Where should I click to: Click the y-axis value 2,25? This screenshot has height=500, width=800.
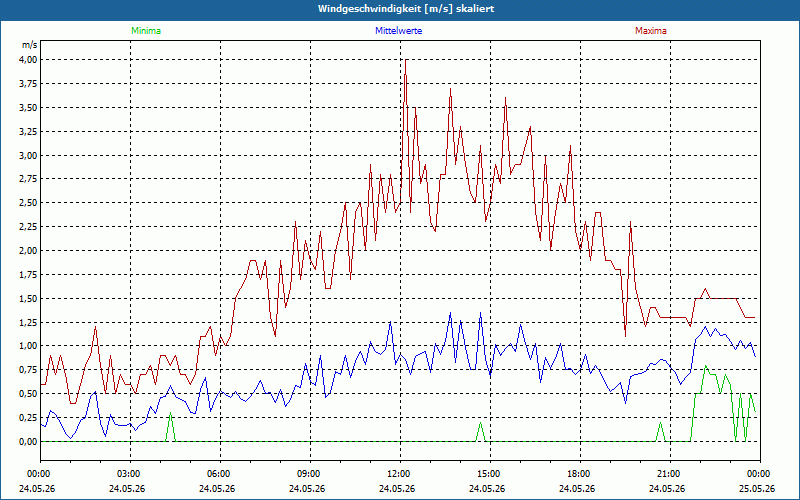pyautogui.click(x=28, y=227)
